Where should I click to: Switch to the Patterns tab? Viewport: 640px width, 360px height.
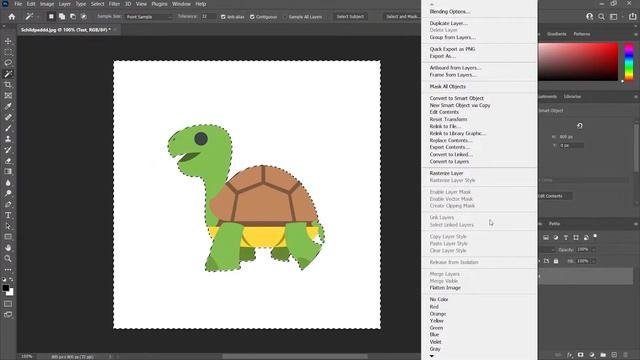point(582,34)
